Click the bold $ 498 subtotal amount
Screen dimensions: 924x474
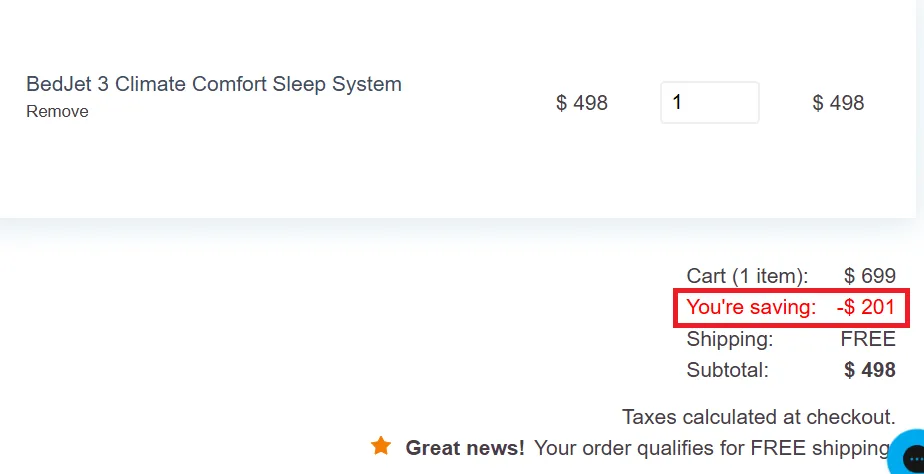point(870,370)
